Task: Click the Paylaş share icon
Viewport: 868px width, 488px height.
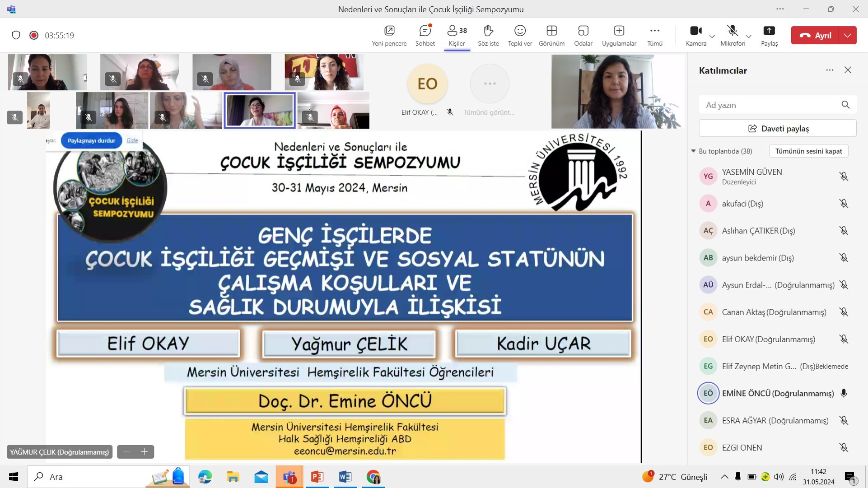Action: tap(769, 35)
